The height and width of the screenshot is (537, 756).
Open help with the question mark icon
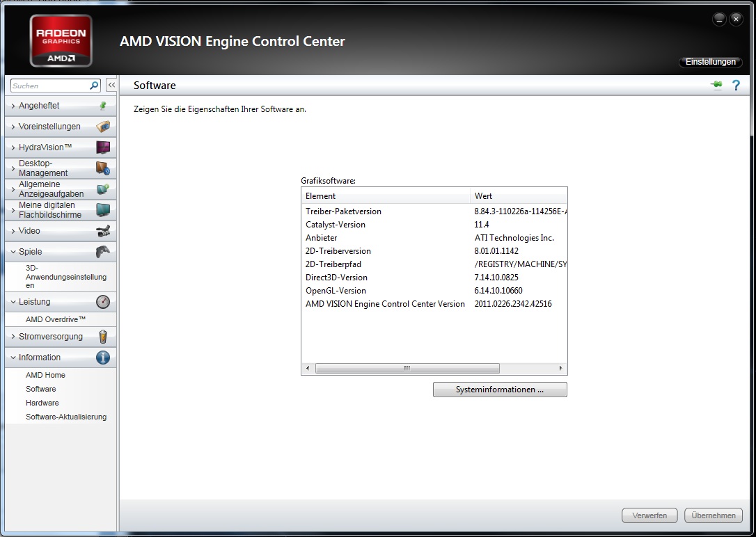point(736,86)
